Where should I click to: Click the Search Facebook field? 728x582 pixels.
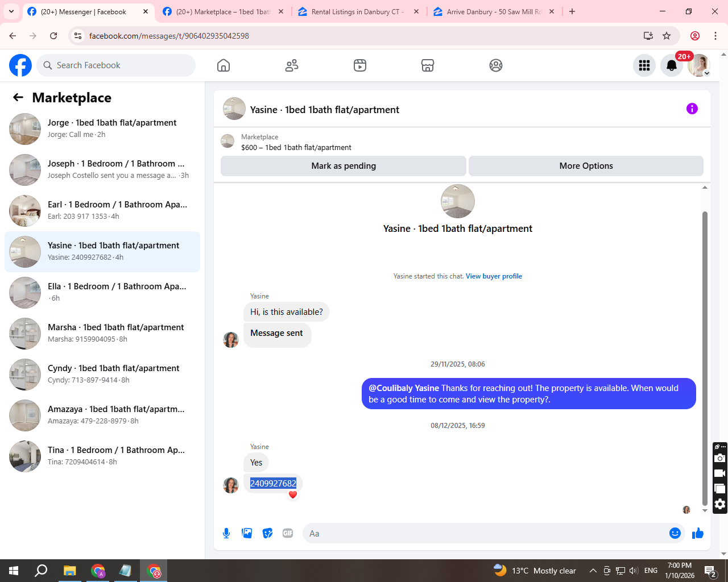(x=116, y=65)
